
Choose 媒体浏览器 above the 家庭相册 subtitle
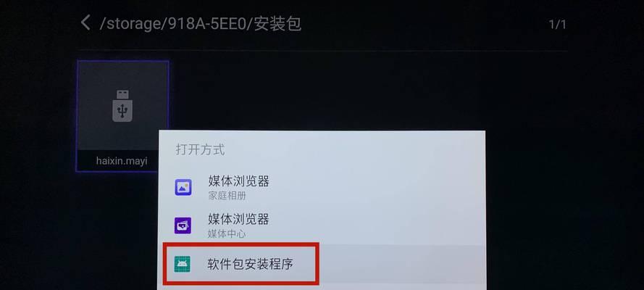pyautogui.click(x=238, y=181)
